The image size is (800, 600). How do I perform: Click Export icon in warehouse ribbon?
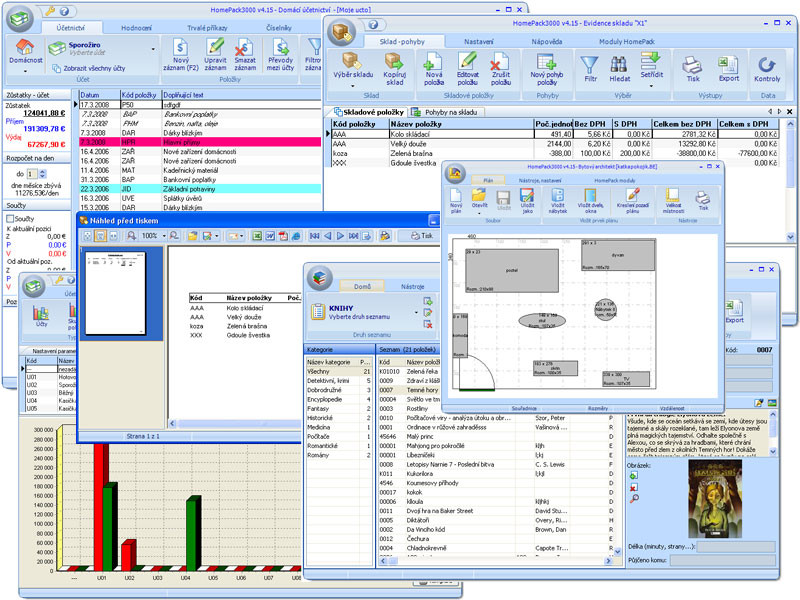click(x=728, y=65)
